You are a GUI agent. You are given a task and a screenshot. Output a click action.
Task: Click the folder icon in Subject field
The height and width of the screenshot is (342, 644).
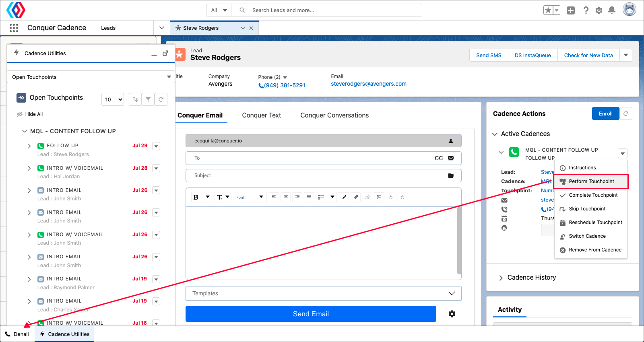[451, 175]
